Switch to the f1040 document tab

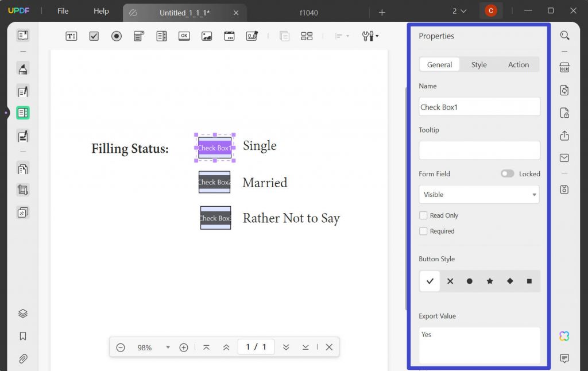[x=308, y=12]
